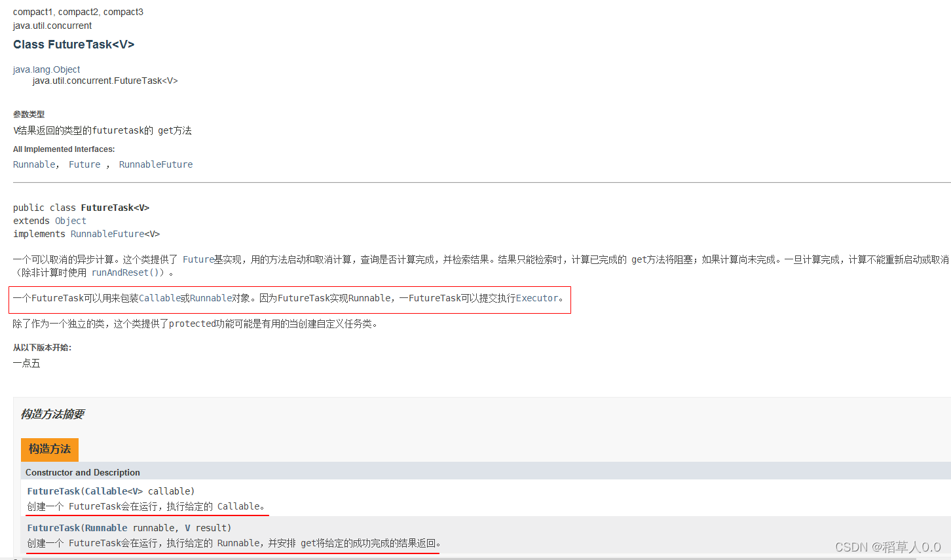The height and width of the screenshot is (560, 951).
Task: Open the FutureTask(Runnable runnable, V result) constructor
Action: pyautogui.click(x=129, y=528)
